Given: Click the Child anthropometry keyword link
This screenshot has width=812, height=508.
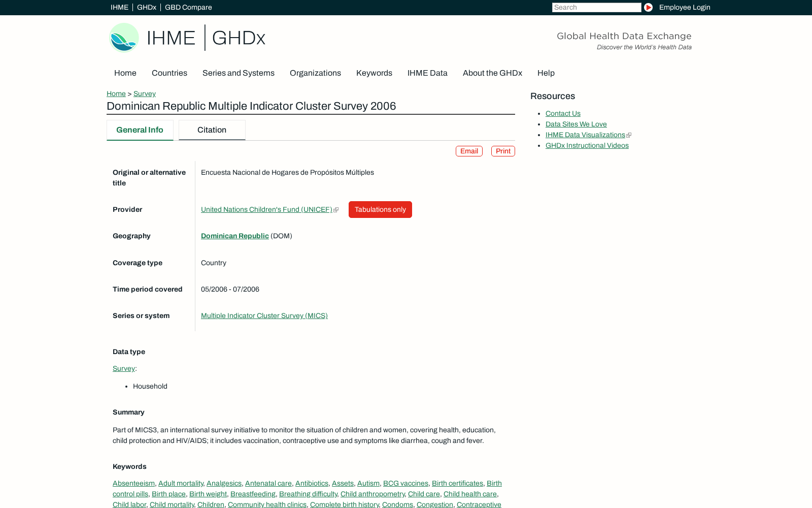Looking at the screenshot, I should pyautogui.click(x=373, y=494).
